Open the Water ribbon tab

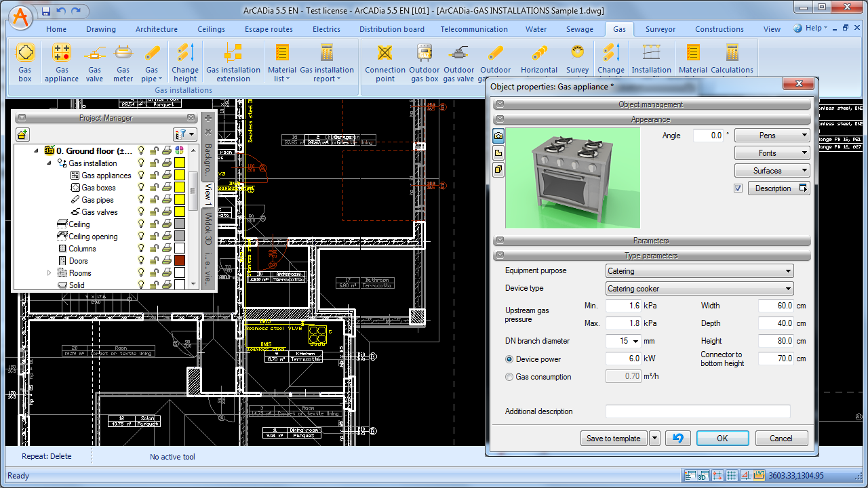(536, 29)
